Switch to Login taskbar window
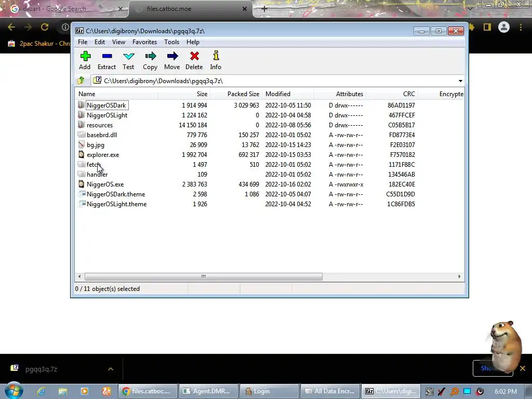532x399 pixels. coord(269,391)
